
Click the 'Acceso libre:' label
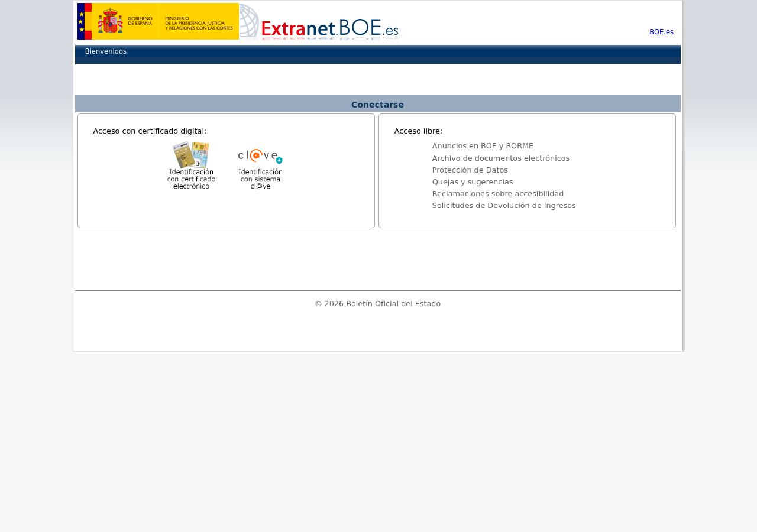pyautogui.click(x=418, y=131)
